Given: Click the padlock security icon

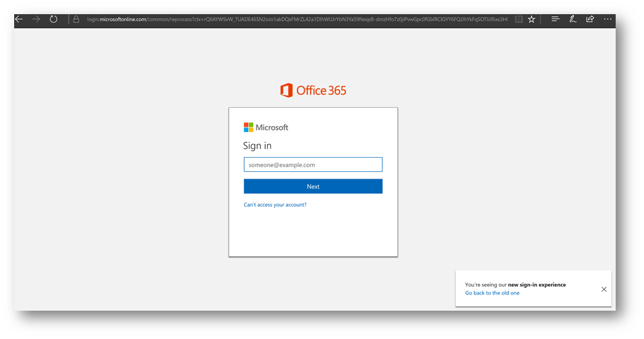Looking at the screenshot, I should click(x=76, y=20).
